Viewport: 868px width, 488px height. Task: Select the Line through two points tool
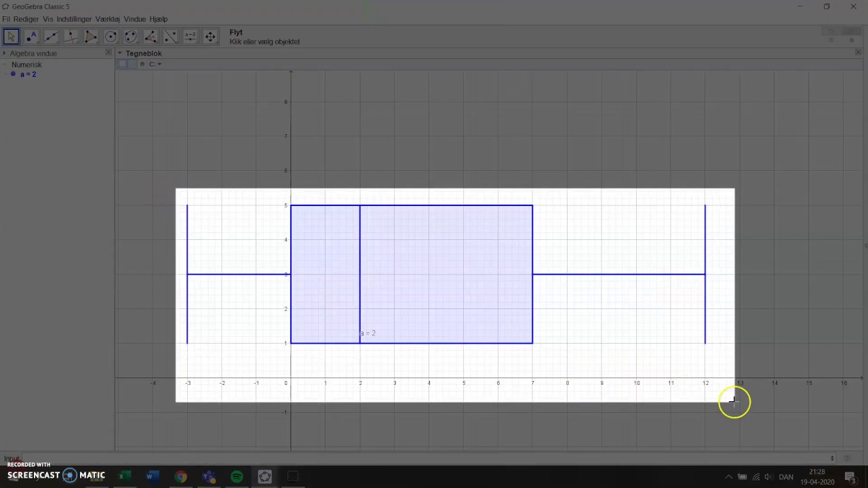tap(51, 37)
